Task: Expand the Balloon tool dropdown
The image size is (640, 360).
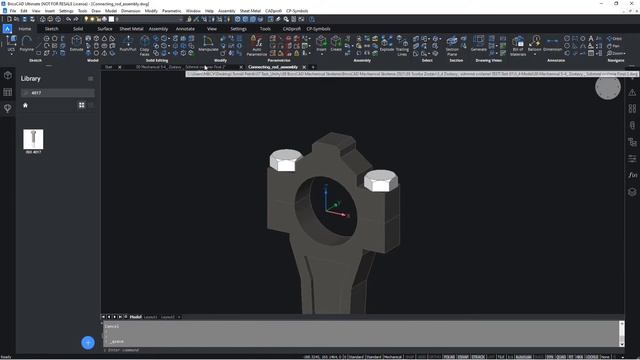Action: click(535, 54)
